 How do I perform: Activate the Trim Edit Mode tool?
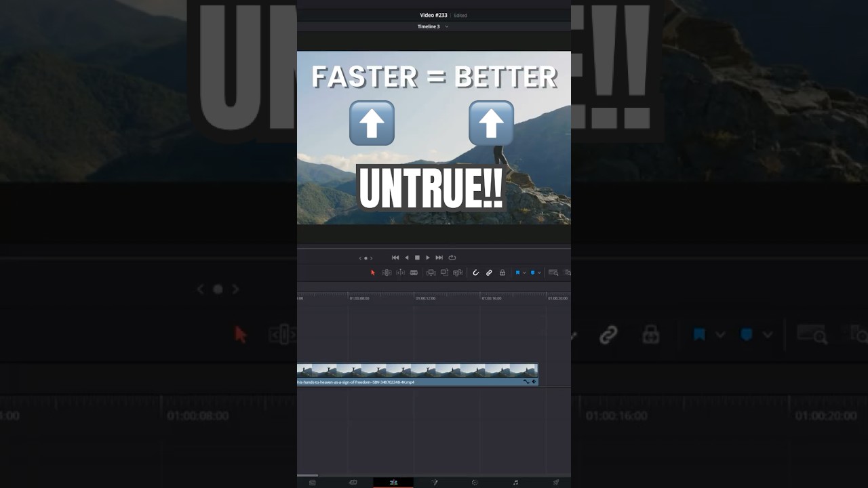[x=387, y=272]
